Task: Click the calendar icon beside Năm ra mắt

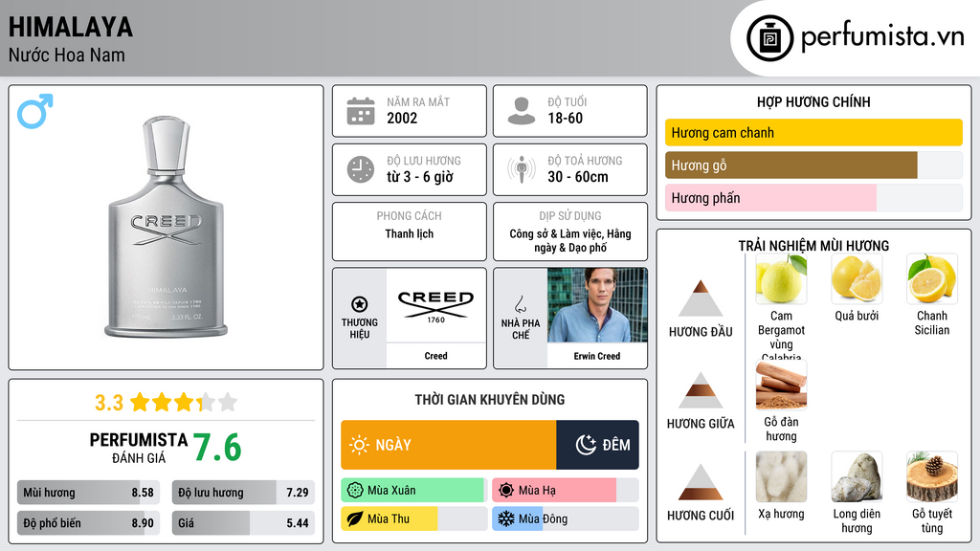Action: tap(361, 111)
